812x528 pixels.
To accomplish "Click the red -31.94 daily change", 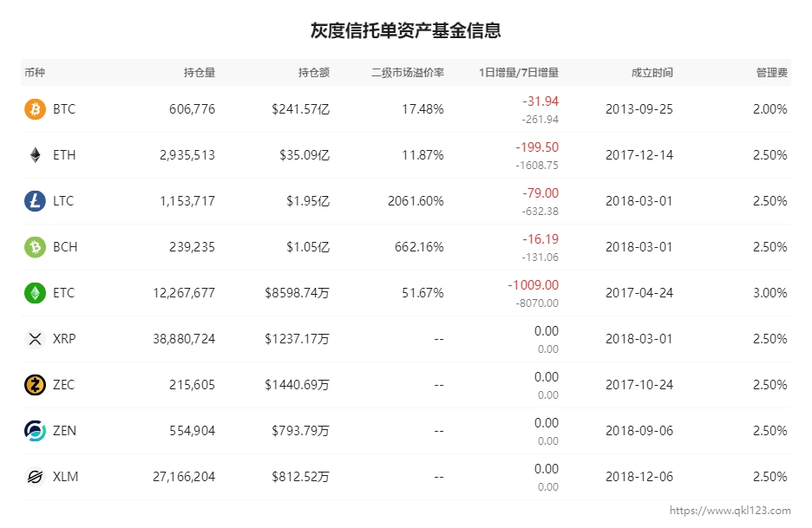I will click(x=540, y=101).
